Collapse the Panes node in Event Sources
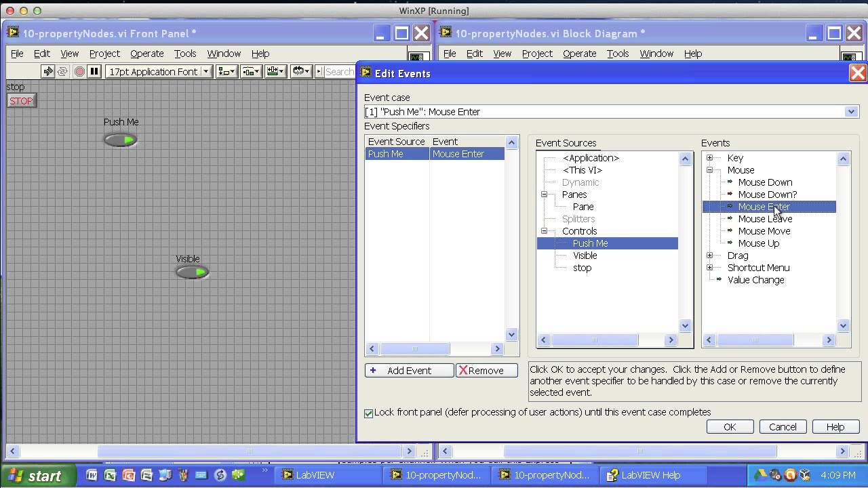 tap(544, 194)
